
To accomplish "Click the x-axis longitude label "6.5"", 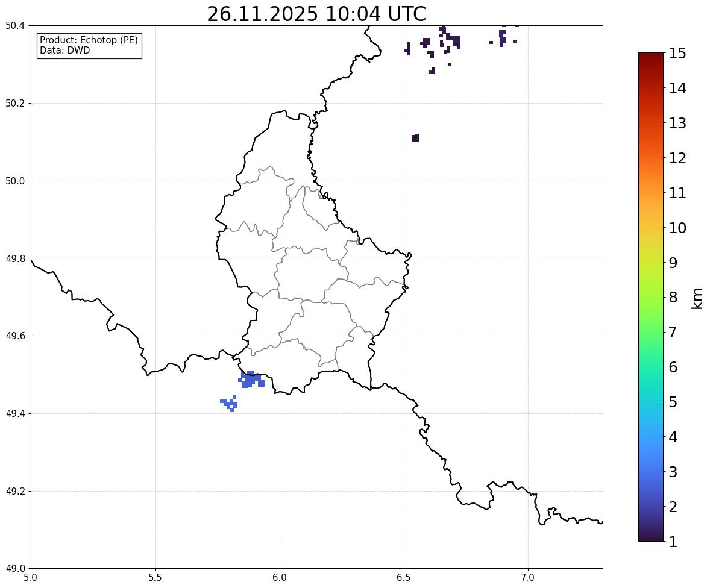I will [404, 578].
